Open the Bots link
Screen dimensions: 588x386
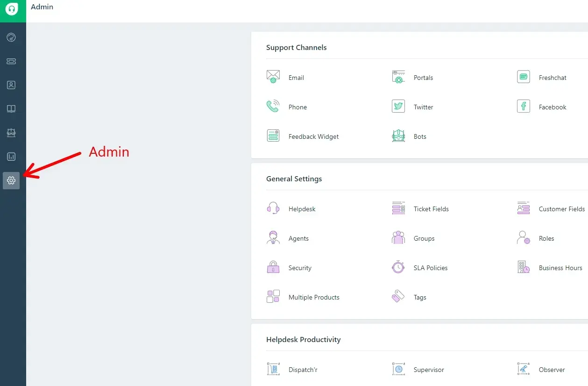click(420, 136)
